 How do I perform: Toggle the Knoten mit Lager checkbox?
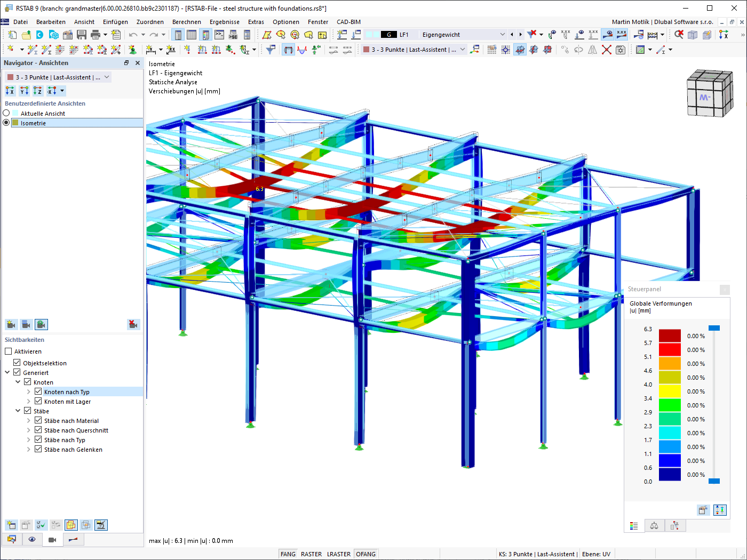tap(38, 401)
